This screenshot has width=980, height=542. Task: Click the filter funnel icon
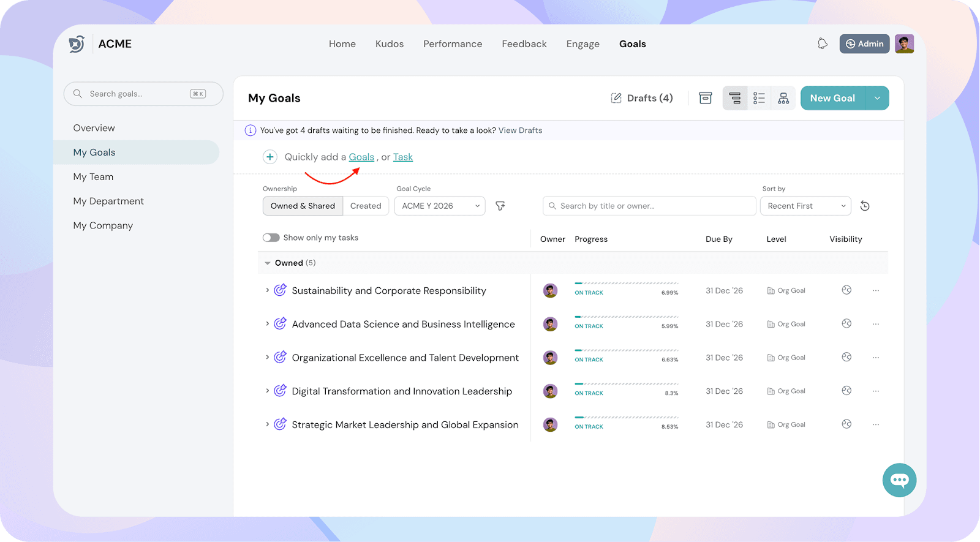click(500, 206)
